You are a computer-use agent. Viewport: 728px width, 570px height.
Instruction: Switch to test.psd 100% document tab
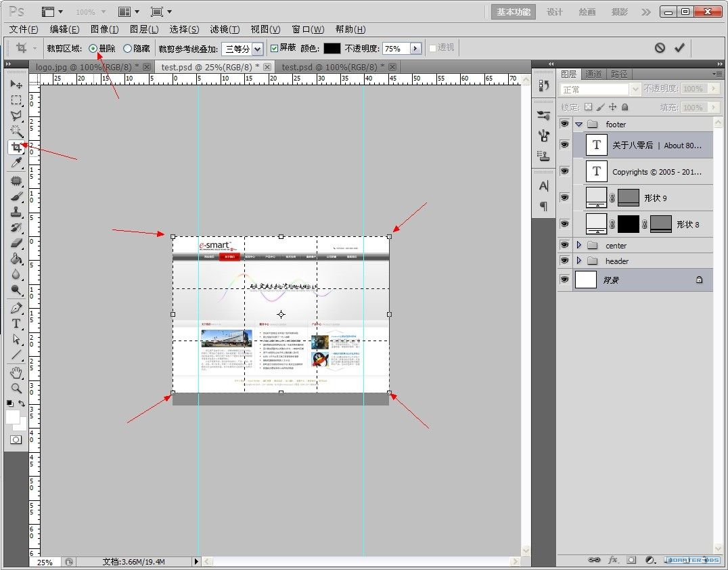tap(339, 68)
